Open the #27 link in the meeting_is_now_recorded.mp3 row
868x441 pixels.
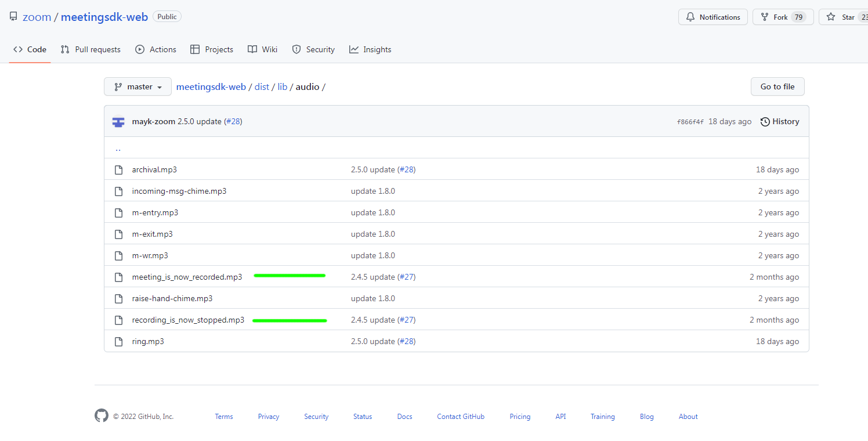(x=406, y=277)
